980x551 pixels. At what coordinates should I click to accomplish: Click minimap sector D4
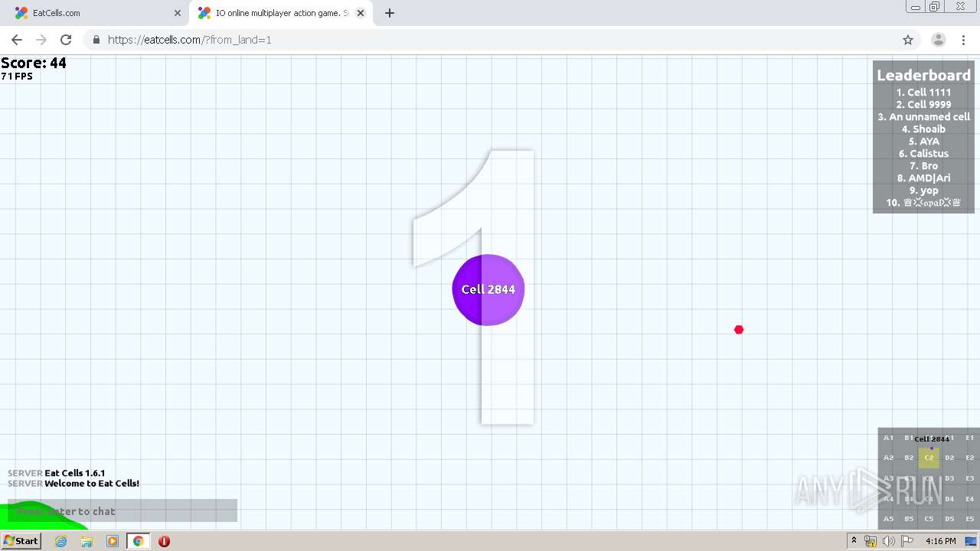pos(949,499)
